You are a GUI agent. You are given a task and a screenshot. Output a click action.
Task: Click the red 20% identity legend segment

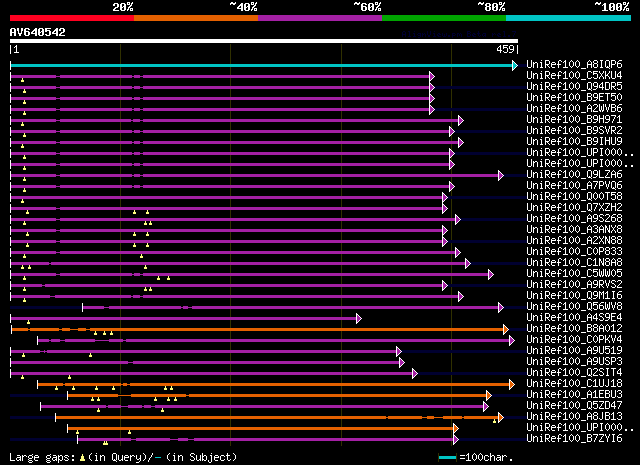coord(72,18)
